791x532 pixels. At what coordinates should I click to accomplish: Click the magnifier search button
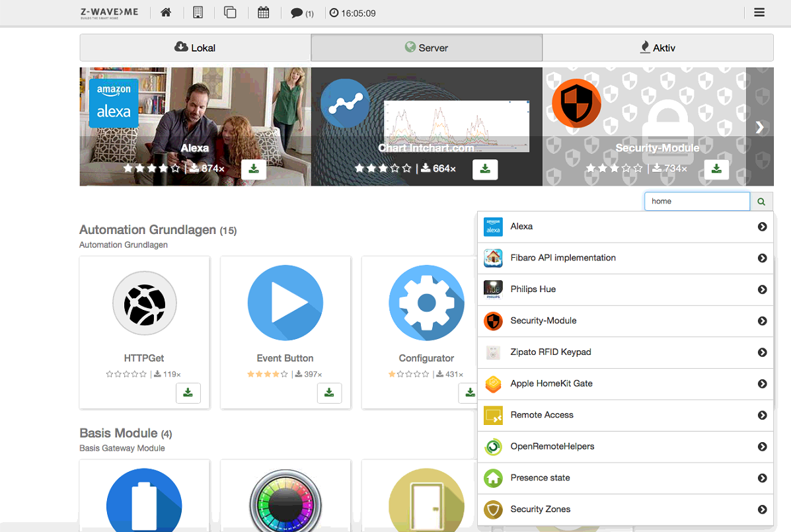pyautogui.click(x=761, y=201)
